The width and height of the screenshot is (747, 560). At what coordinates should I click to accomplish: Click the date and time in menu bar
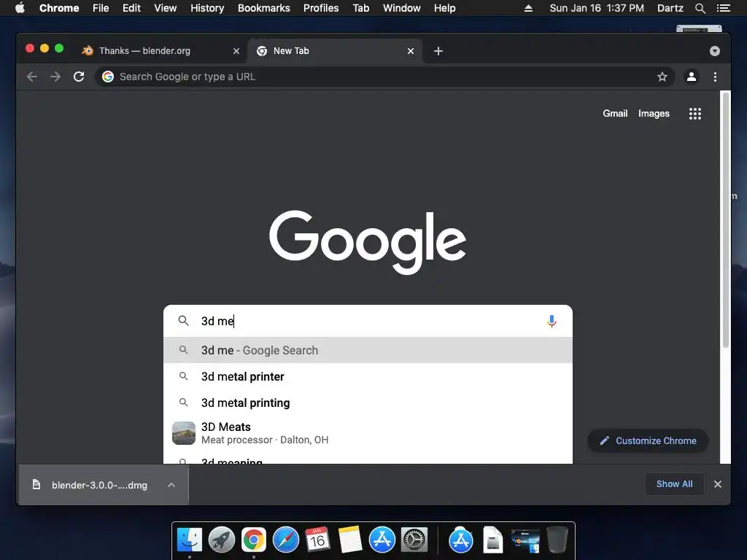click(x=597, y=8)
